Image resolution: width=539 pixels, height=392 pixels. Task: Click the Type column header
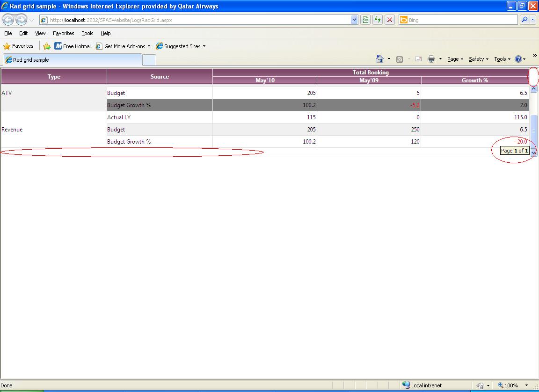54,77
